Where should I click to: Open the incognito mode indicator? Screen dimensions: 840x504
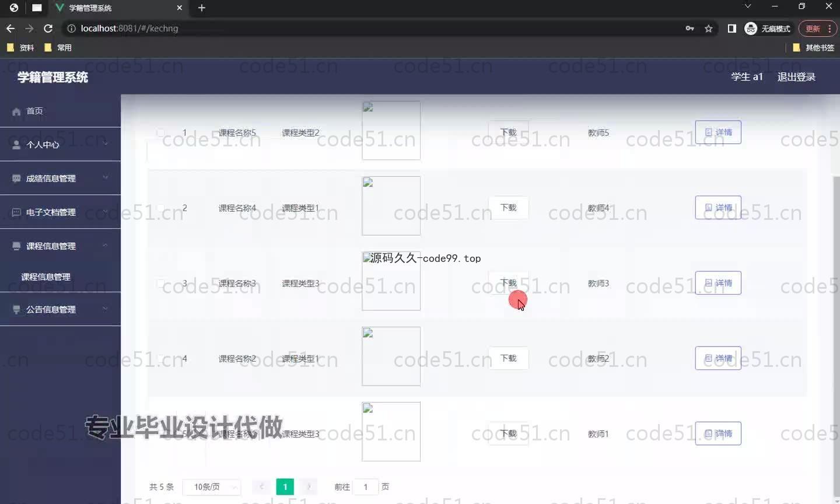pos(768,29)
